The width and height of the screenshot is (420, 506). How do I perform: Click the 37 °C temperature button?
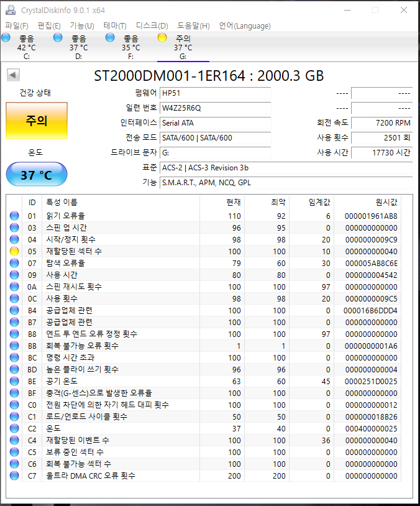tap(37, 175)
